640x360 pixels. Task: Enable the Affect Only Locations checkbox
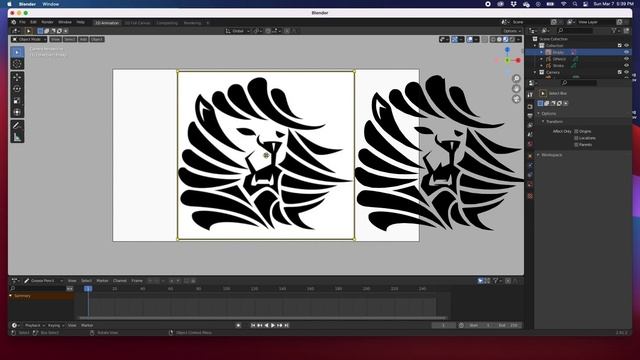[x=576, y=138]
